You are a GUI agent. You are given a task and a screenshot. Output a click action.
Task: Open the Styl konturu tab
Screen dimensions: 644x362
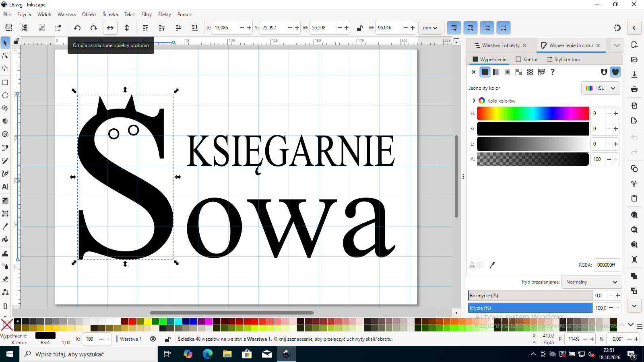[x=563, y=59]
